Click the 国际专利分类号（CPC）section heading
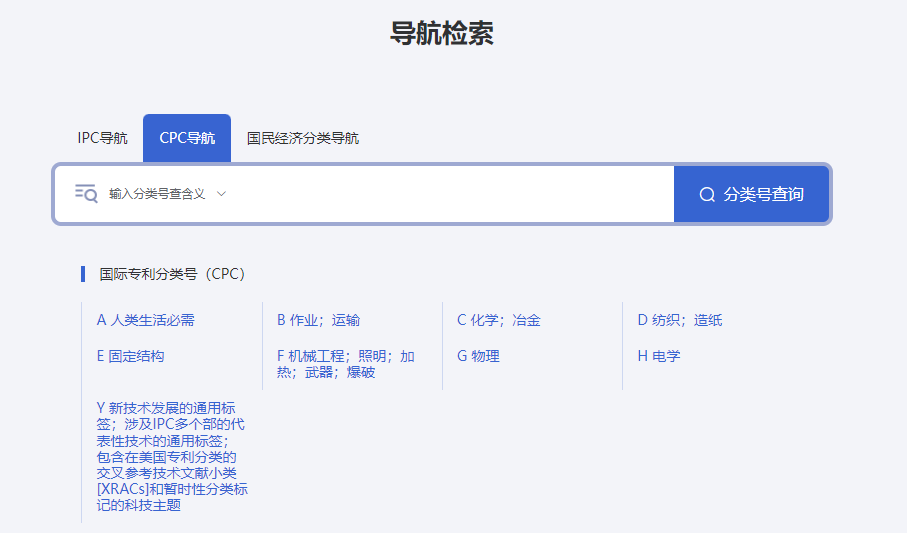This screenshot has height=533, width=907. click(x=172, y=274)
